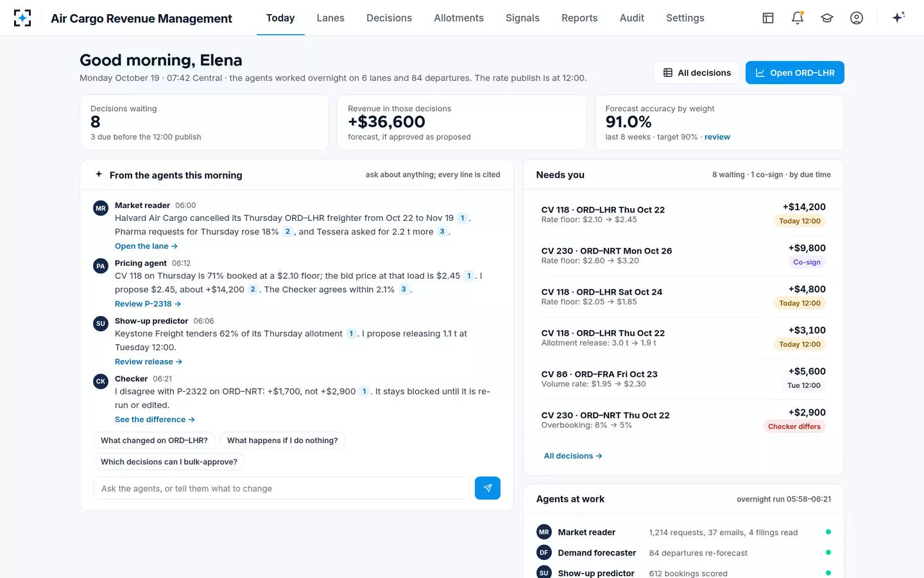Open CV 118 Sat Oct 24 rate floor decision
924x578 pixels.
(x=683, y=297)
